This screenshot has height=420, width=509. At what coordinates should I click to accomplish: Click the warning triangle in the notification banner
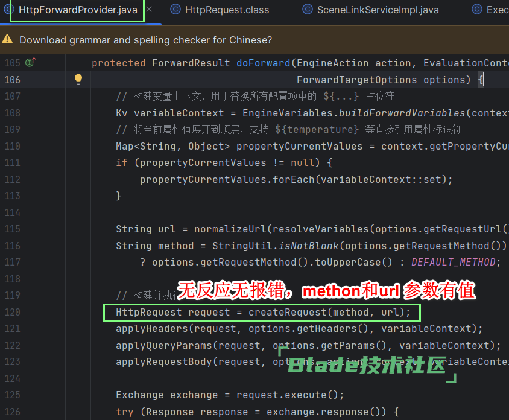[x=8, y=40]
